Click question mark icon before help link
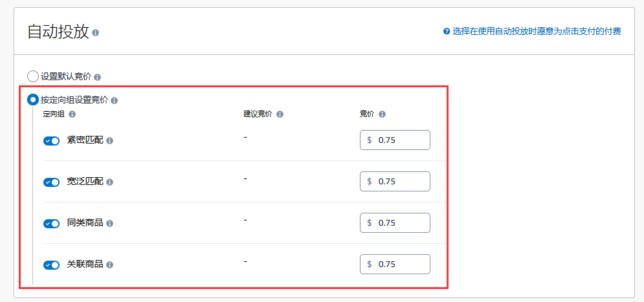644x302 pixels. point(447,31)
